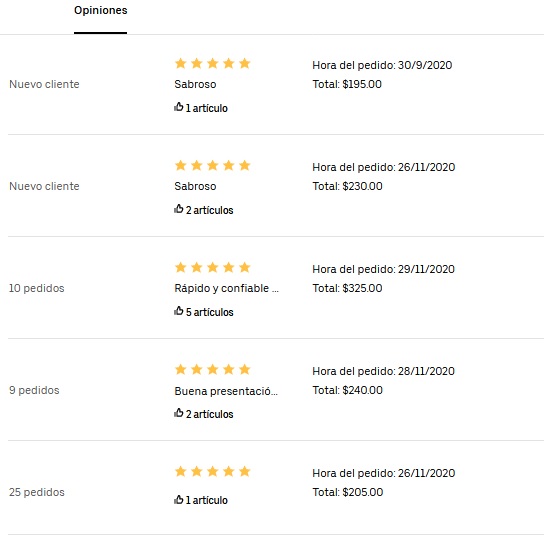The width and height of the screenshot is (544, 539).
Task: Click 'Hora del pedido: 29/11/2020' text
Action: point(383,269)
